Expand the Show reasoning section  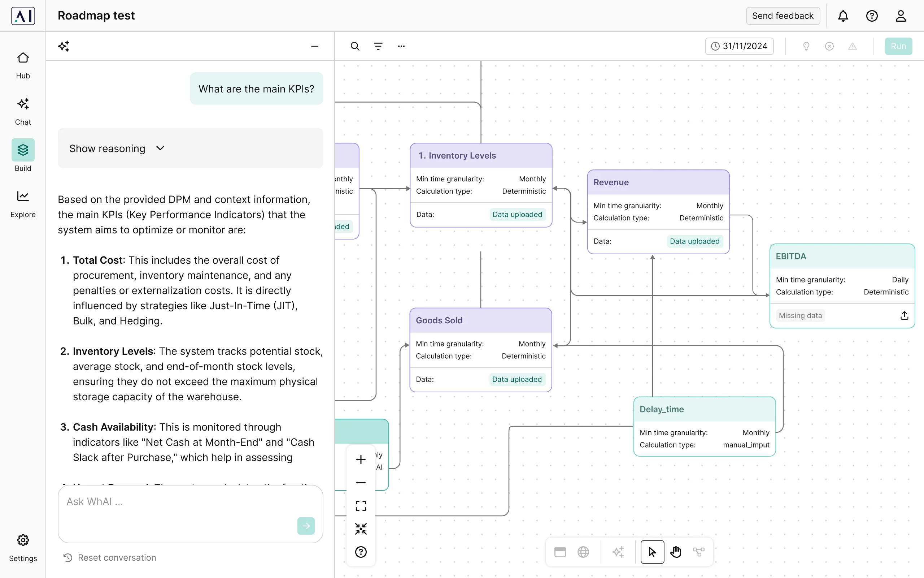tap(190, 148)
